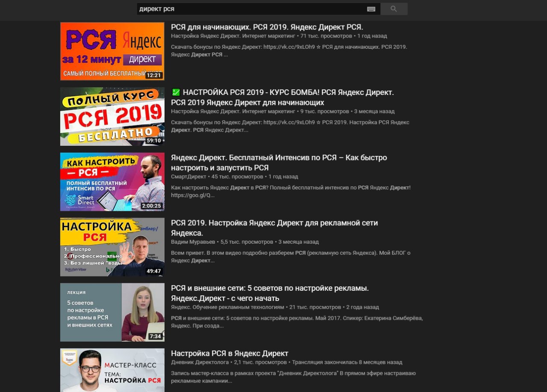Open channel name next to '9 тыс. просмотров'
This screenshot has height=392, width=547.
(x=233, y=111)
